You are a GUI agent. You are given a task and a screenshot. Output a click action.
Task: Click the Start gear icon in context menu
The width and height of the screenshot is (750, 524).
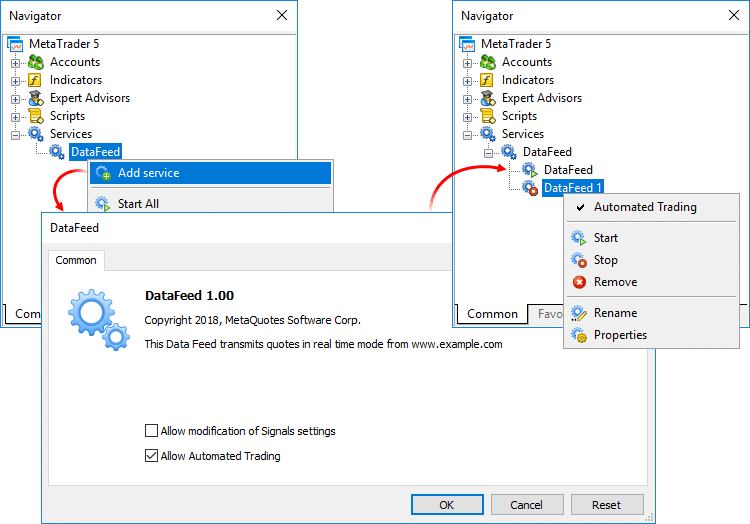pyautogui.click(x=579, y=238)
